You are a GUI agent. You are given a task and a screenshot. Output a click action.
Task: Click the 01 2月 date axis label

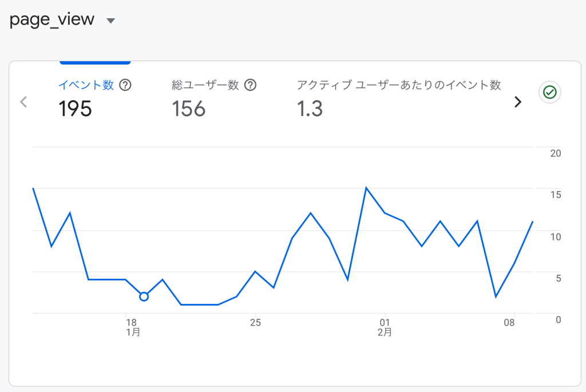coord(385,327)
